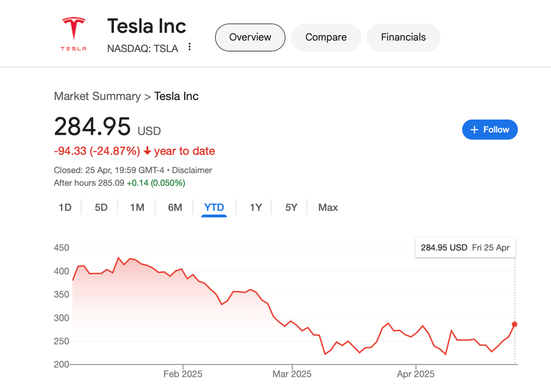The height and width of the screenshot is (392, 551).
Task: Show the 1M chart range
Action: click(x=137, y=207)
